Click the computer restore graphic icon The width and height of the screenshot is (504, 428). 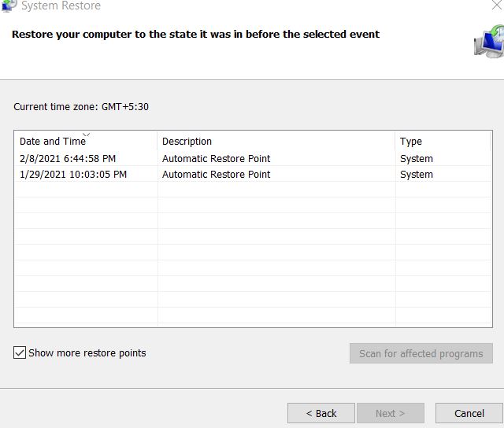(x=488, y=42)
